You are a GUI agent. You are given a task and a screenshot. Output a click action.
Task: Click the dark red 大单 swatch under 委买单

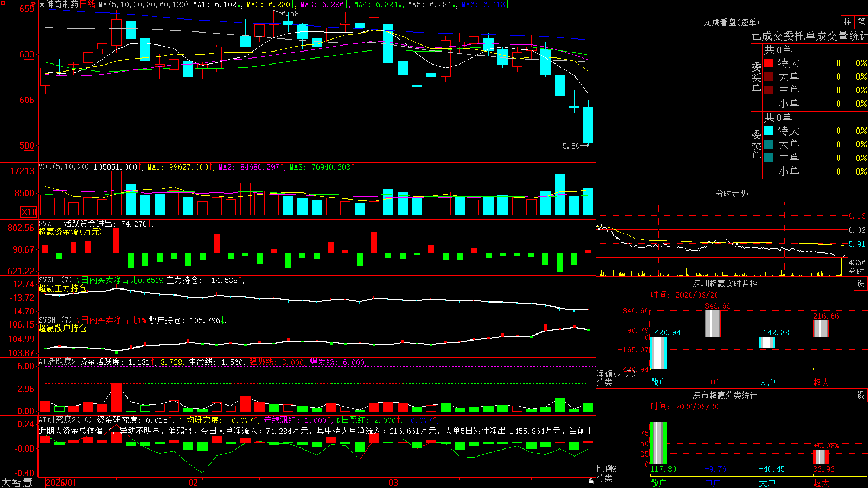[768, 76]
